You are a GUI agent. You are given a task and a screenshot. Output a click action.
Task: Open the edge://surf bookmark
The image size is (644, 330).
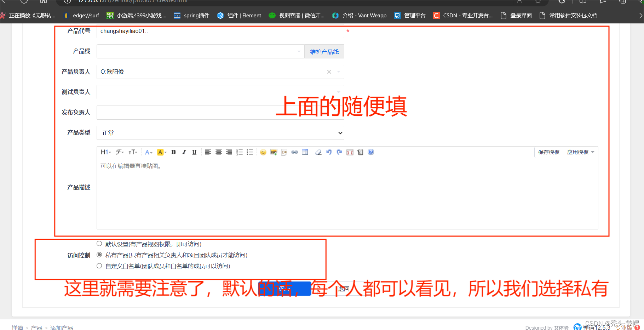(81, 16)
